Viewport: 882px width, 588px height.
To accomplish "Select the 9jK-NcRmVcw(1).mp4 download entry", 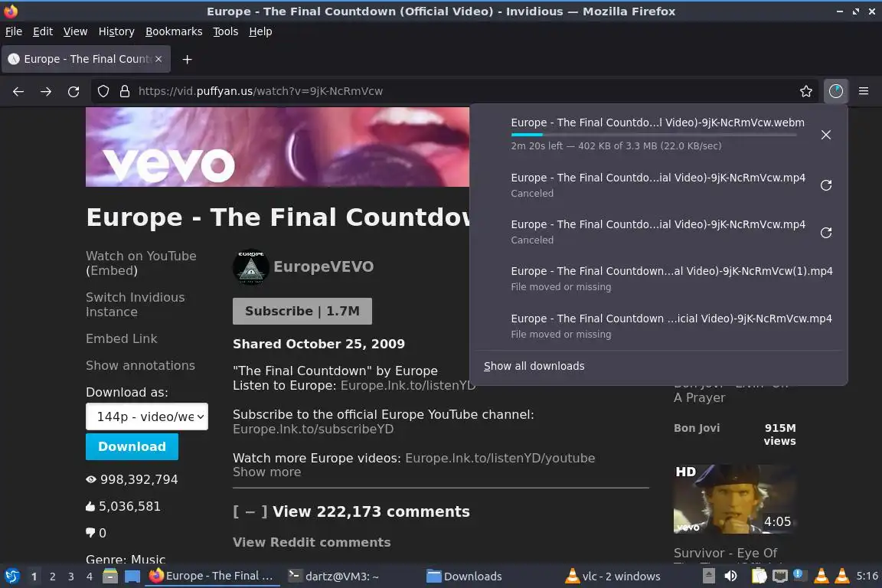I will coord(658,279).
